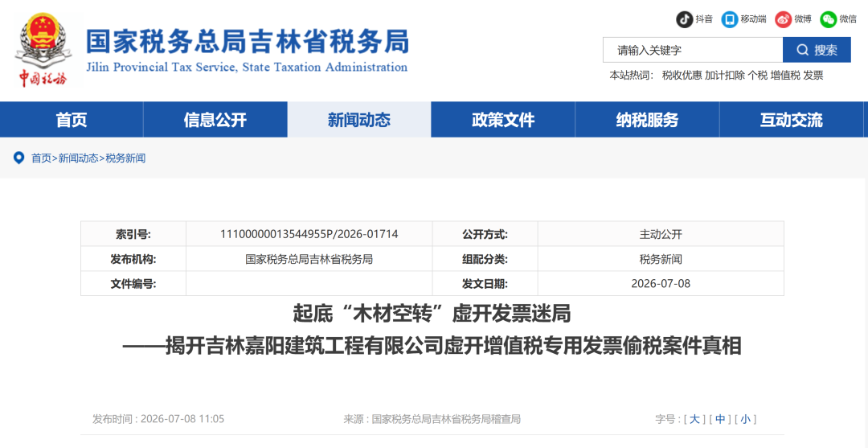
Task: Click the issue date 2026-07-08 cell
Action: coord(661,284)
